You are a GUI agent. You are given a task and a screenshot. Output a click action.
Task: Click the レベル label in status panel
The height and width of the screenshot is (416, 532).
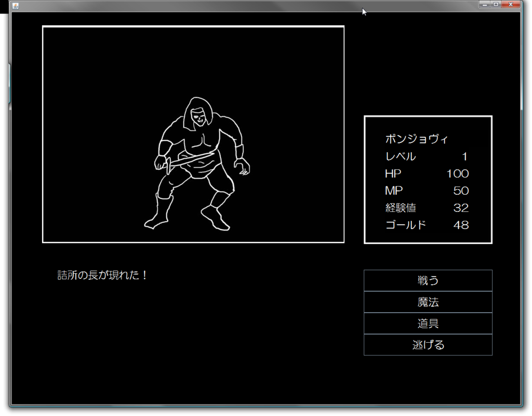coord(401,156)
